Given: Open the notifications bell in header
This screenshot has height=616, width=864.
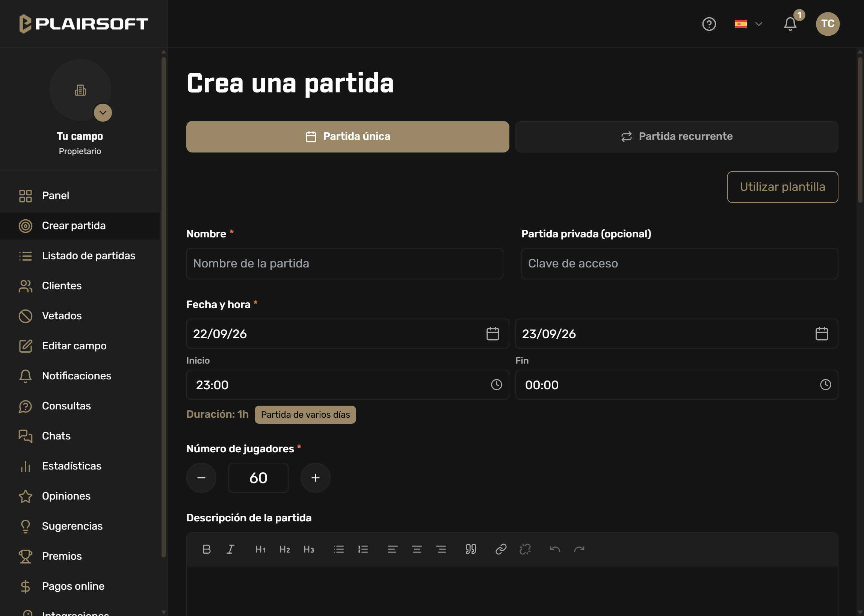Looking at the screenshot, I should tap(790, 24).
